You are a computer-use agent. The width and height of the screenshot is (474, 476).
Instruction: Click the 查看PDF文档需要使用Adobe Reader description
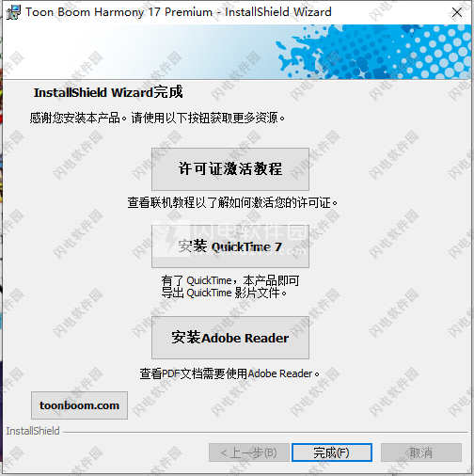pos(229,373)
